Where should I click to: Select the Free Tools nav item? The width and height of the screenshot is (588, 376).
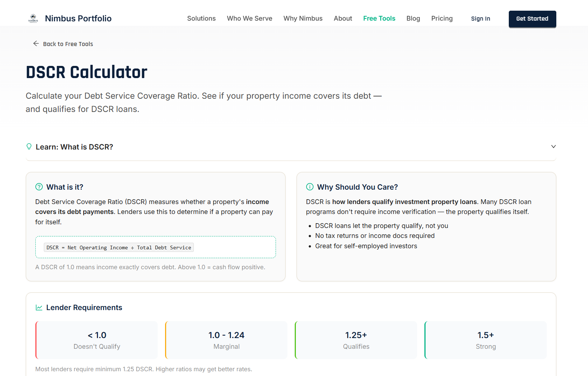[x=379, y=18]
